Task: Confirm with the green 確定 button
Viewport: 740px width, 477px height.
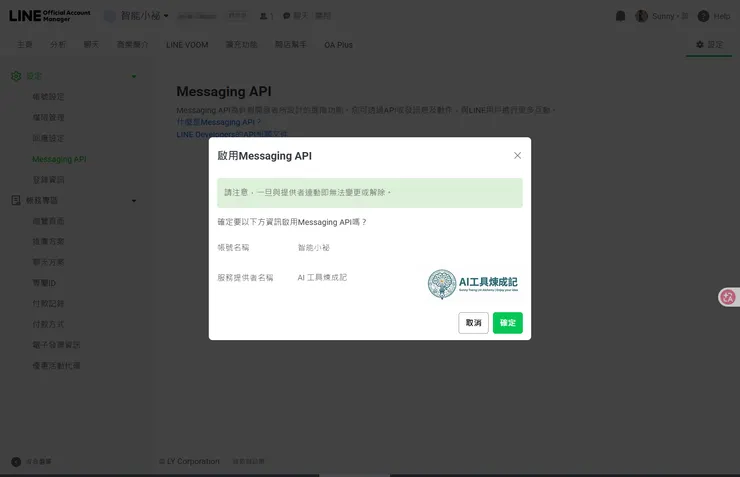Action: coord(507,323)
